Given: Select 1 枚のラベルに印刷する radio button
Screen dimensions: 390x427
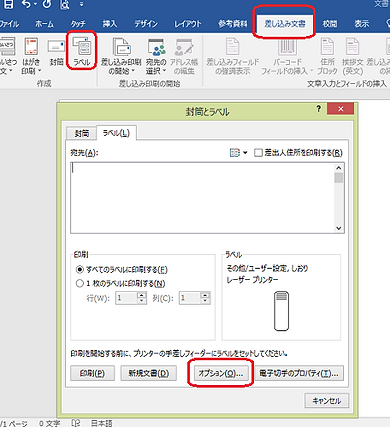Looking at the screenshot, I should [x=80, y=283].
